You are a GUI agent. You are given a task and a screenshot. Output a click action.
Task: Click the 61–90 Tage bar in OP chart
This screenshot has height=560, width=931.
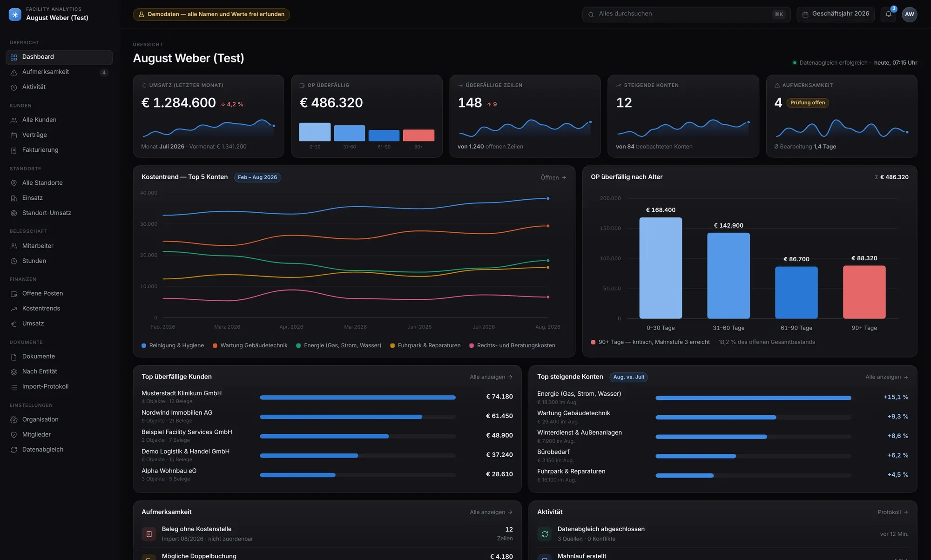796,293
